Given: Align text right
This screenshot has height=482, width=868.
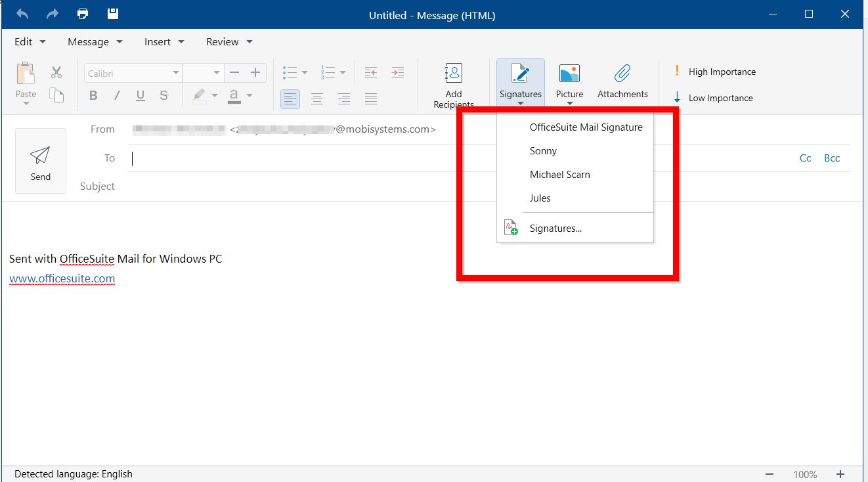Looking at the screenshot, I should point(344,99).
